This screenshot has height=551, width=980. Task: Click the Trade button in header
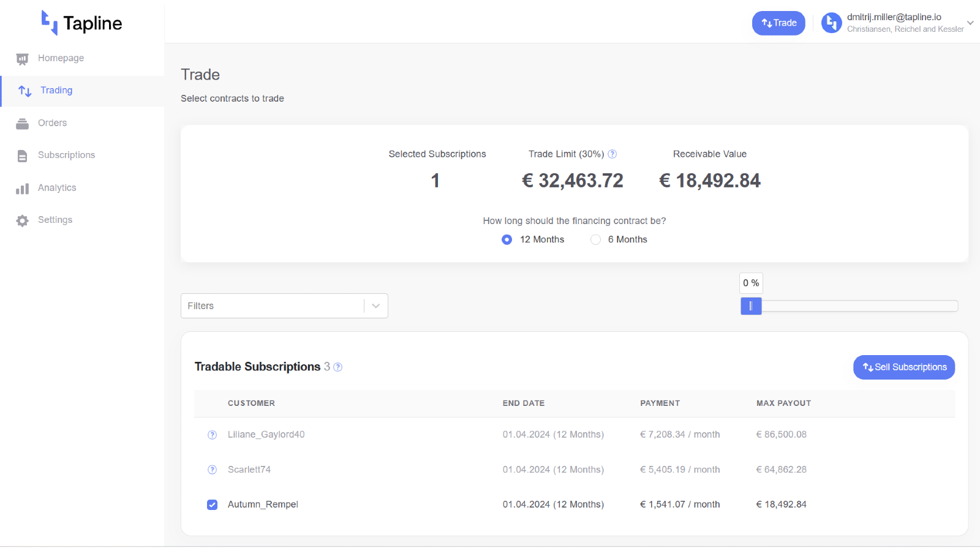tap(778, 23)
